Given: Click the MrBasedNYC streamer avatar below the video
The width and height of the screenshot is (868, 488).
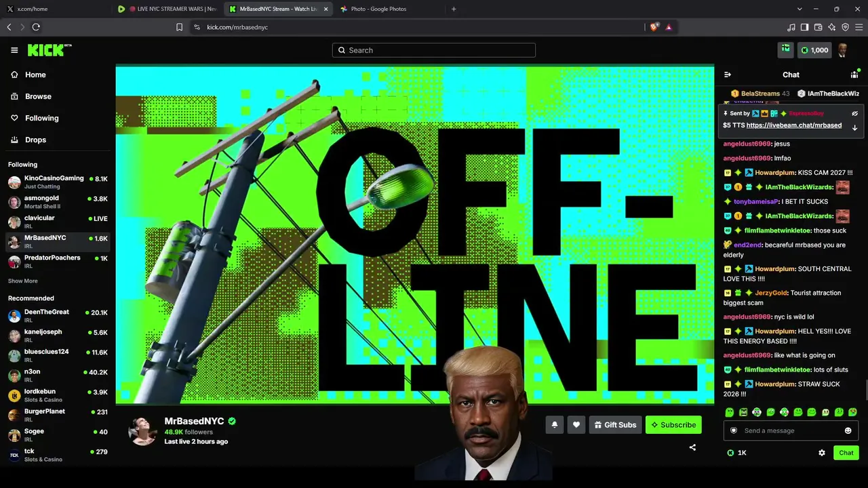Looking at the screenshot, I should click(x=143, y=431).
